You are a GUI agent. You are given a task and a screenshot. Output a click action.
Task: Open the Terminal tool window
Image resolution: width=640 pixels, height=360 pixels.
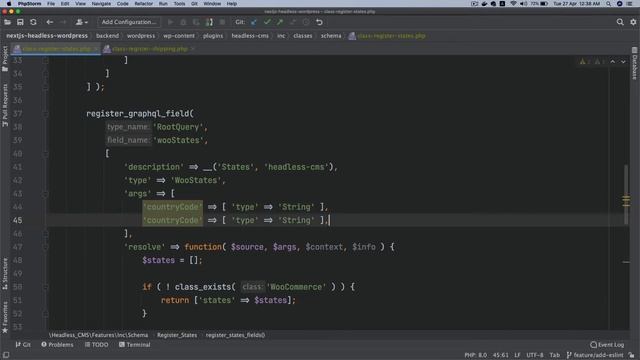135,345
